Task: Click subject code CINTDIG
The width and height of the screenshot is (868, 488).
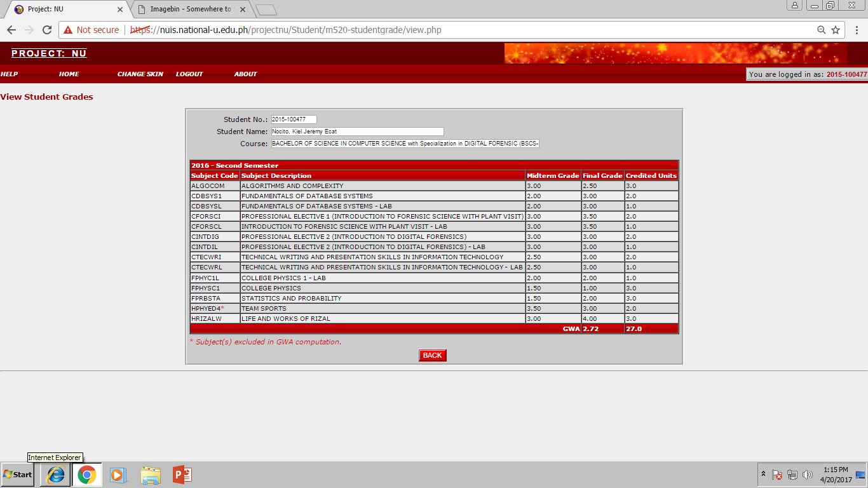Action: (205, 237)
